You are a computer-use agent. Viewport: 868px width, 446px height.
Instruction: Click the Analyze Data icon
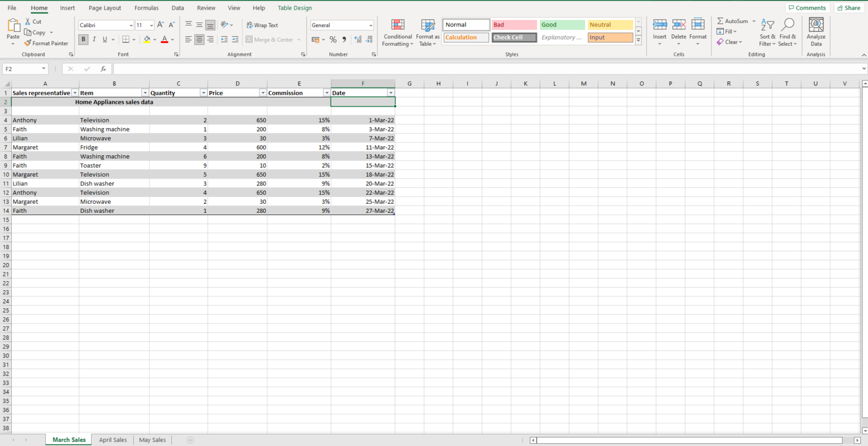tap(815, 33)
